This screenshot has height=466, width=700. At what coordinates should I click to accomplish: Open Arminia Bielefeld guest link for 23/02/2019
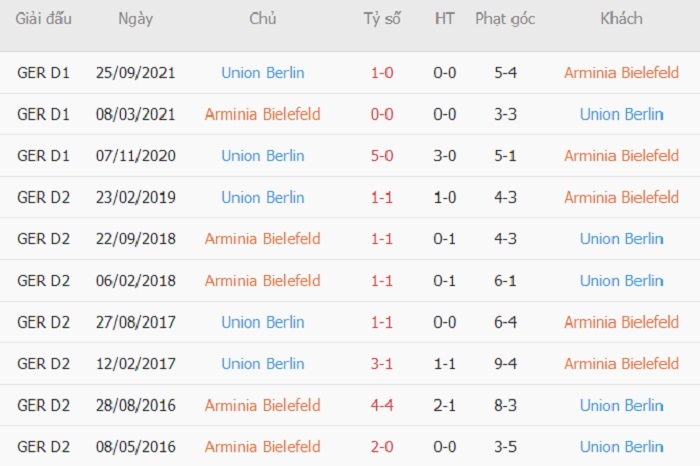[621, 197]
